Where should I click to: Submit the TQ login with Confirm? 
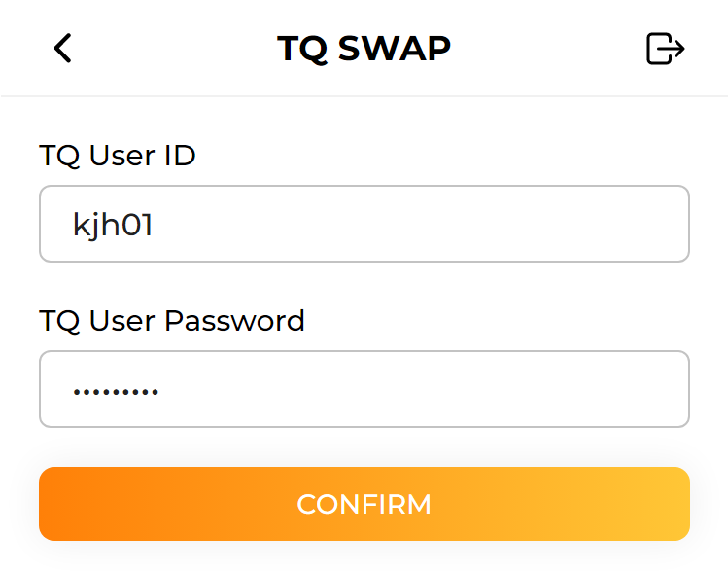(x=364, y=504)
